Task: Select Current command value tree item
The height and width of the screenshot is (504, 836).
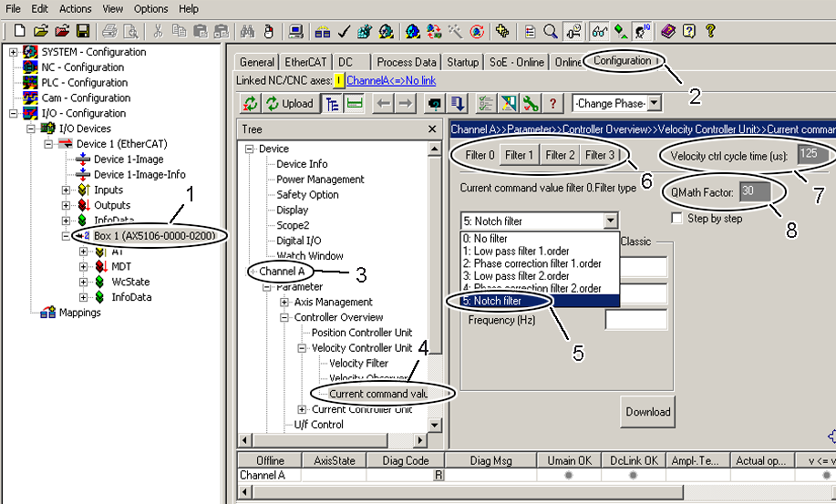Action: tap(378, 394)
